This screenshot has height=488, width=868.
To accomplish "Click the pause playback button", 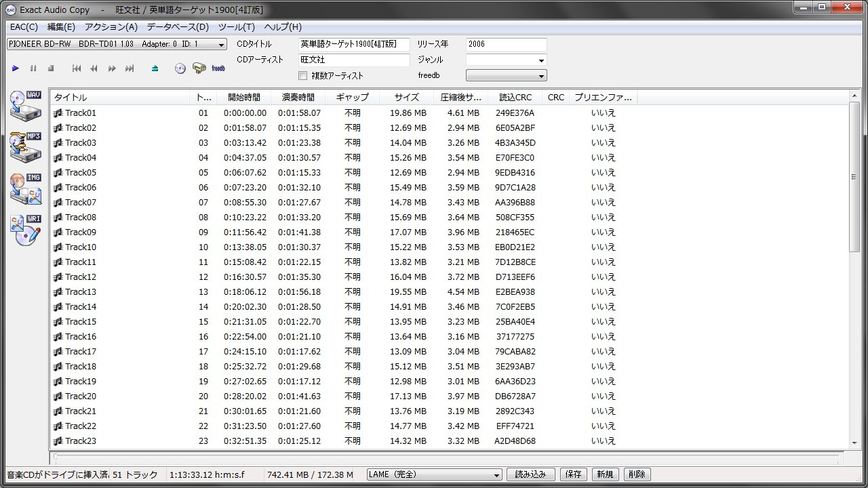I will tap(33, 68).
